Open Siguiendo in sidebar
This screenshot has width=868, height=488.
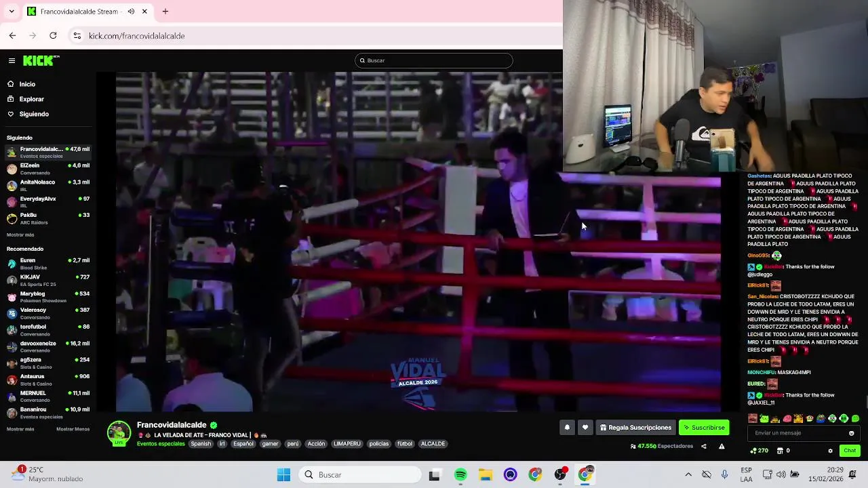(x=34, y=114)
